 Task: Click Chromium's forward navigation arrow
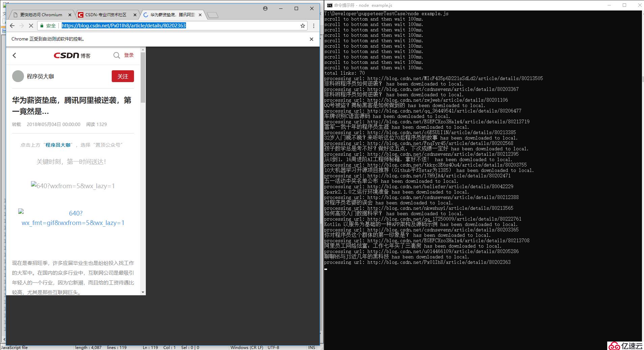tap(22, 26)
